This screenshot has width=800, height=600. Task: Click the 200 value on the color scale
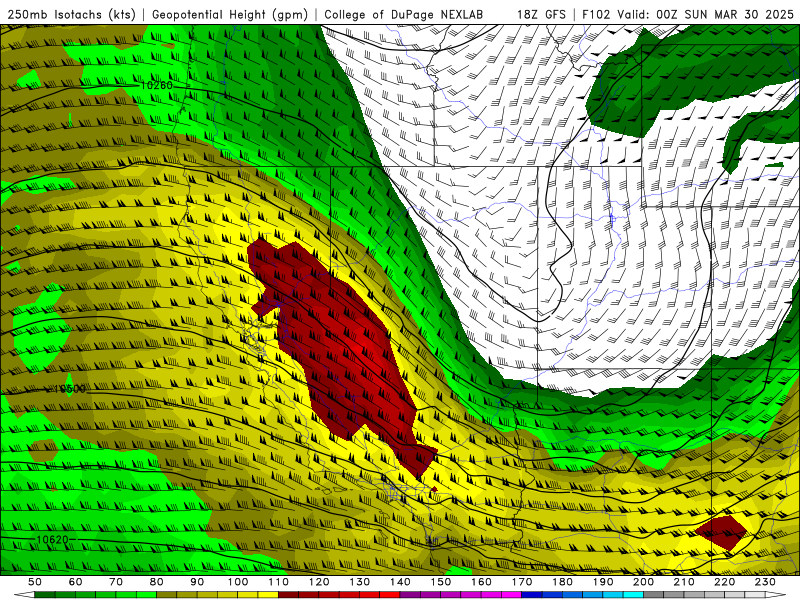643,582
